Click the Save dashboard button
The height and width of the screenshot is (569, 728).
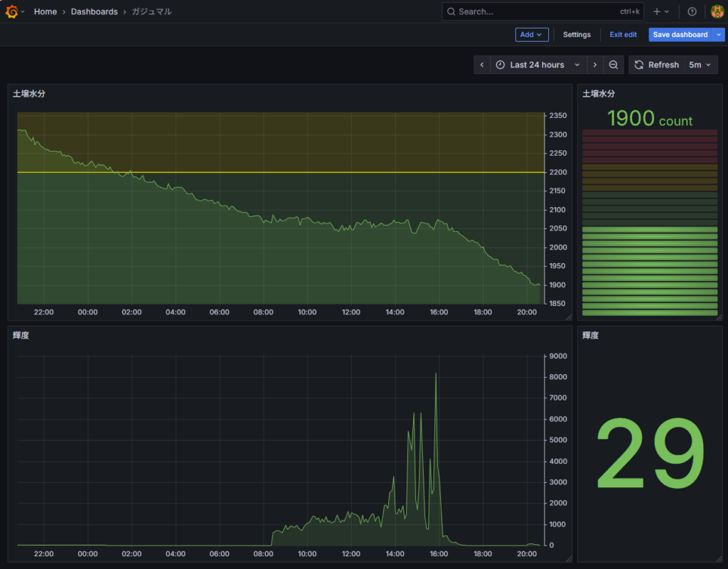coord(680,34)
